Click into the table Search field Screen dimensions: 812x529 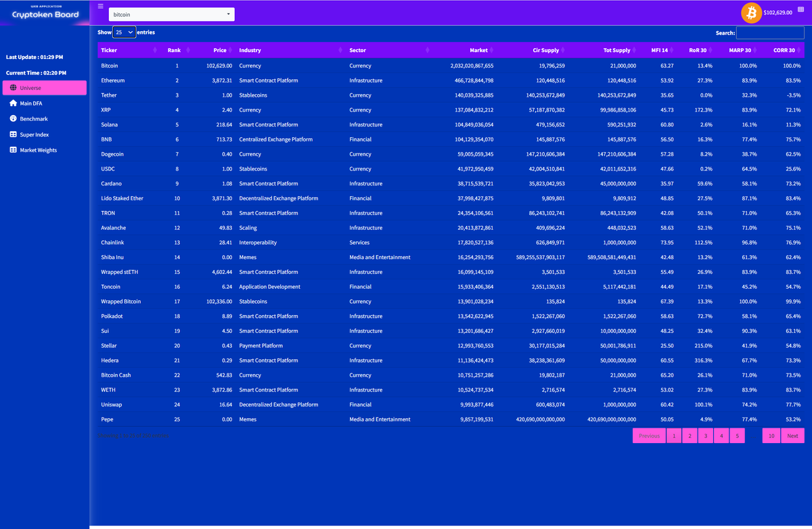pos(770,32)
